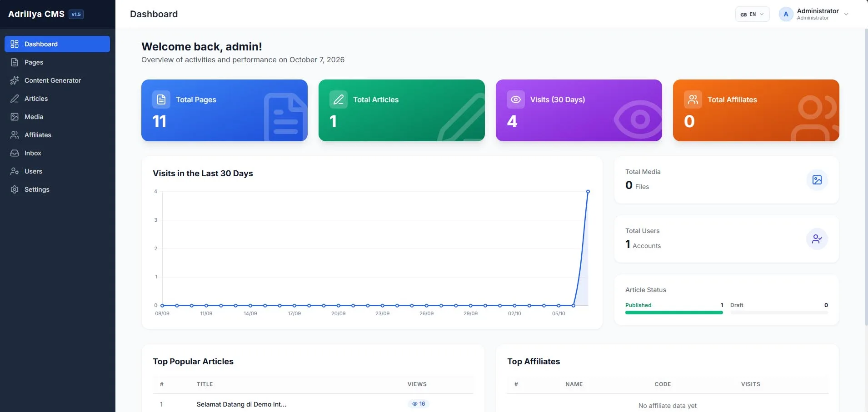The height and width of the screenshot is (412, 868).
Task: Click the 'Article Status' label
Action: [646, 290]
